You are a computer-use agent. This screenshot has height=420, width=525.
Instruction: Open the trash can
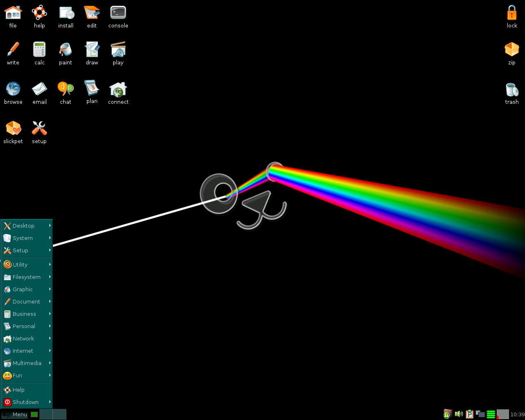pos(511,88)
